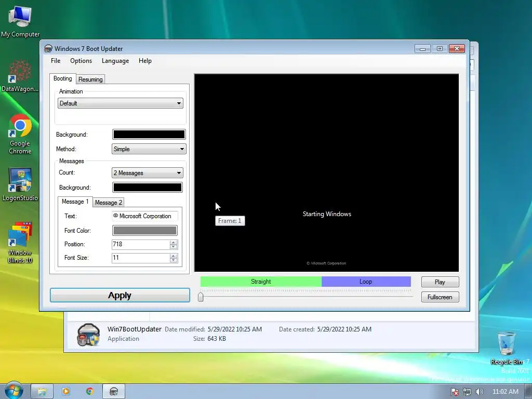Open Windows Explorer from the taskbar
This screenshot has width=532, height=399.
(42, 392)
